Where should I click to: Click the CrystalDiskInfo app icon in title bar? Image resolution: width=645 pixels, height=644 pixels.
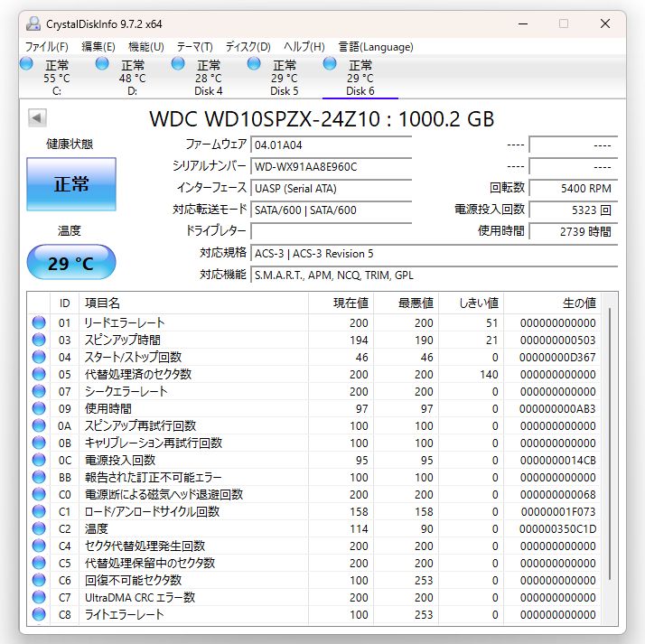pos(33,23)
